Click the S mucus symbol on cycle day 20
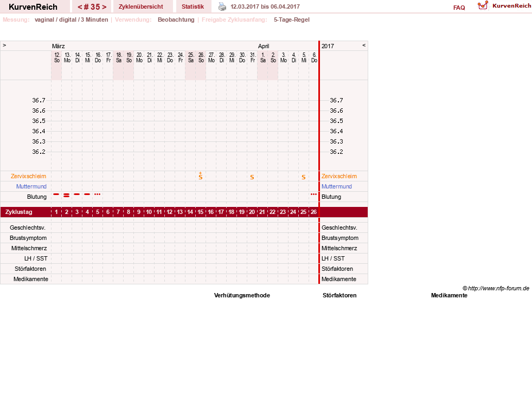Screen dimensions: 532x403 (x=252, y=177)
